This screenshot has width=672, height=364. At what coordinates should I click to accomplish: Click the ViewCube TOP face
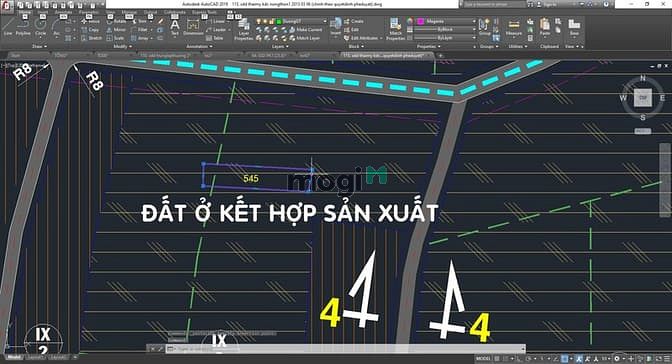pyautogui.click(x=643, y=98)
